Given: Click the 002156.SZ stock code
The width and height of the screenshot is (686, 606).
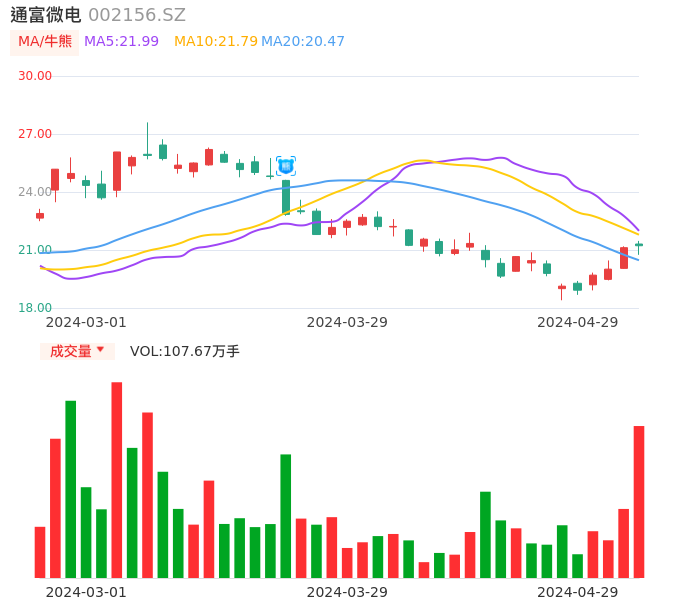Looking at the screenshot, I should [137, 15].
